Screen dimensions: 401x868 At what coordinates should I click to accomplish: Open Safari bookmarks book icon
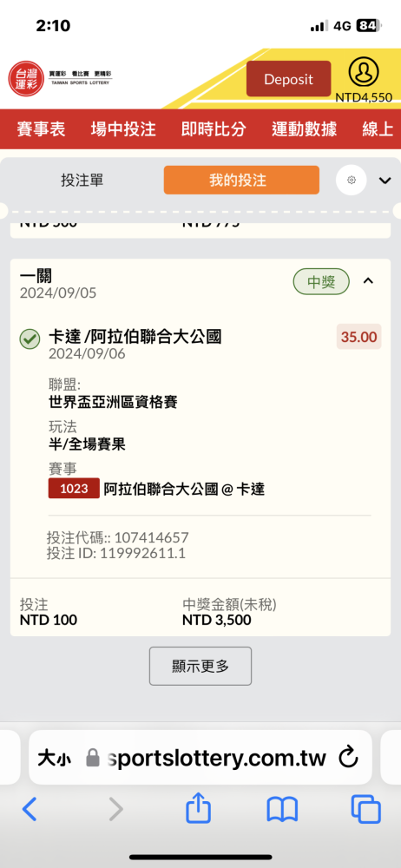click(282, 810)
